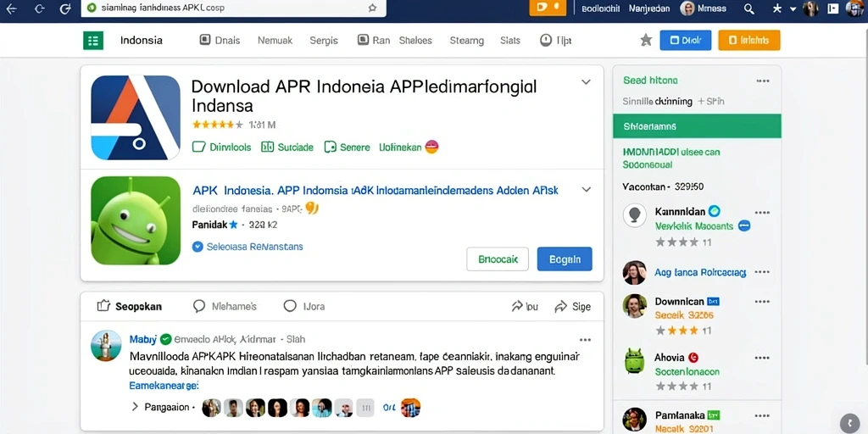Image resolution: width=868 pixels, height=434 pixels.
Task: Select the IJora option
Action: 304,306
